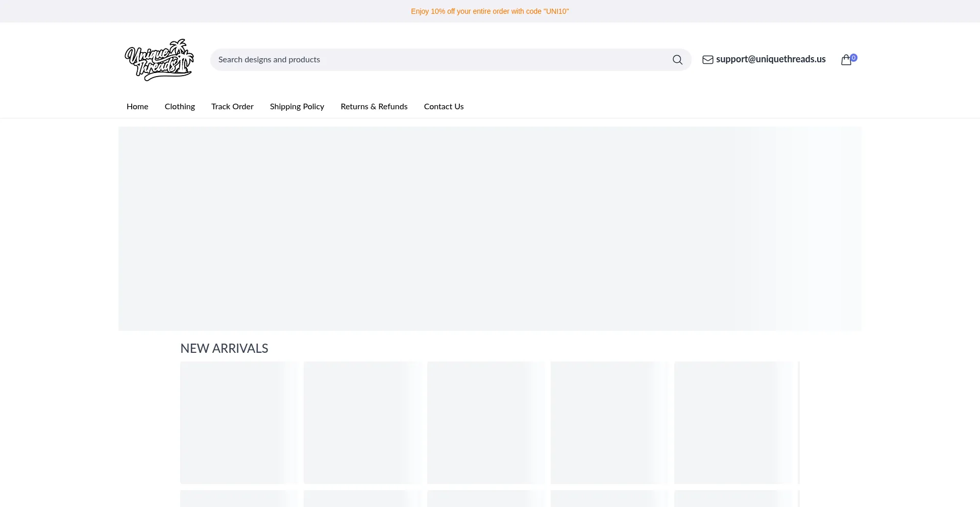
Task: Focus the search designs and products field
Action: tap(439, 60)
